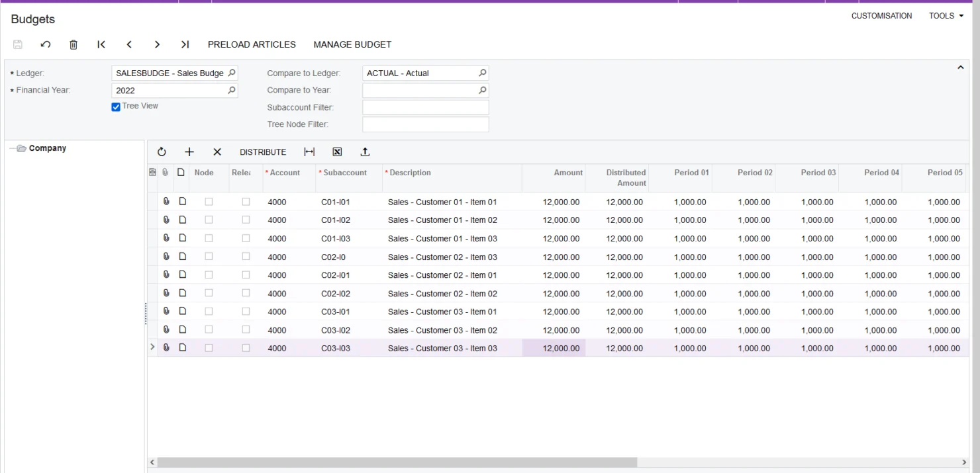This screenshot has width=980, height=473.
Task: Add a new budget row with the plus icon
Action: click(x=189, y=151)
